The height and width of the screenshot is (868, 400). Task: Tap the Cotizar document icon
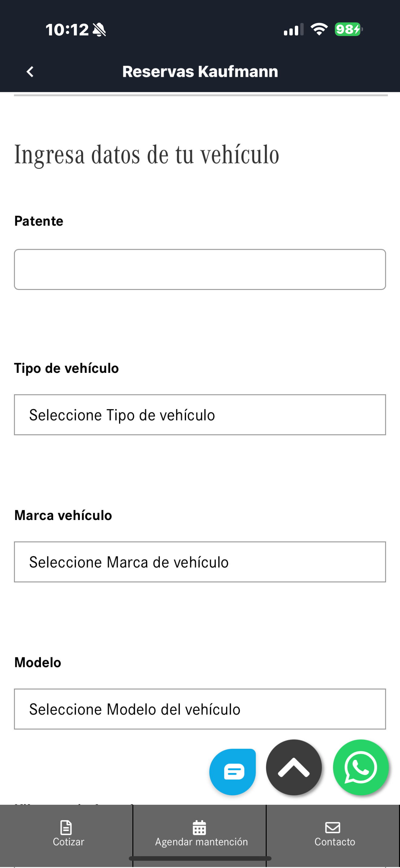(x=66, y=827)
